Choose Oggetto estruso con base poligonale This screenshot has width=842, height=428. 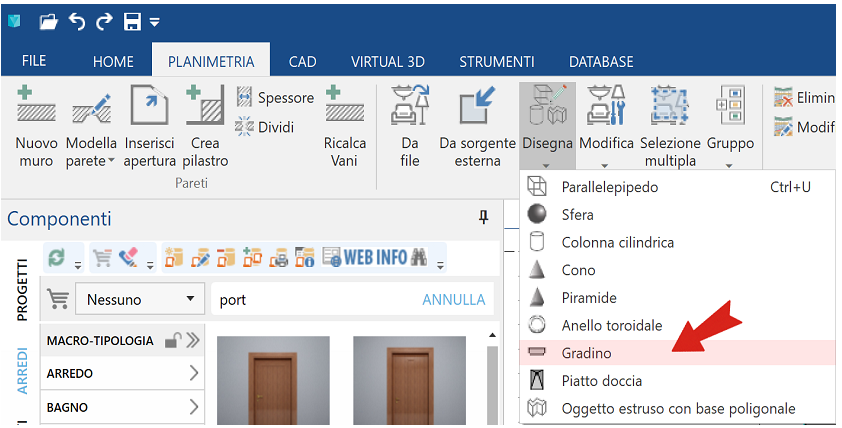click(x=678, y=408)
